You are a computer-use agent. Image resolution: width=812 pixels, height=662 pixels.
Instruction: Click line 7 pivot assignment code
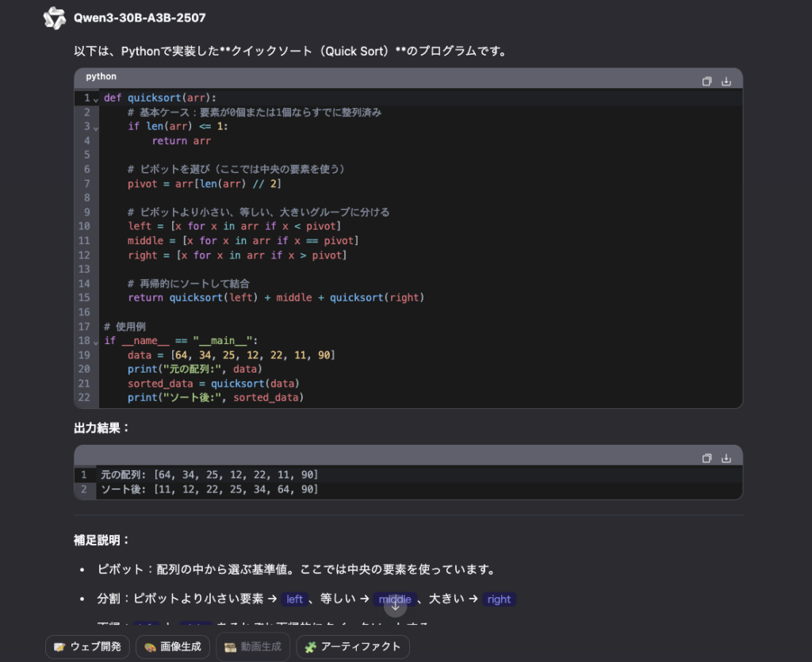tap(204, 184)
